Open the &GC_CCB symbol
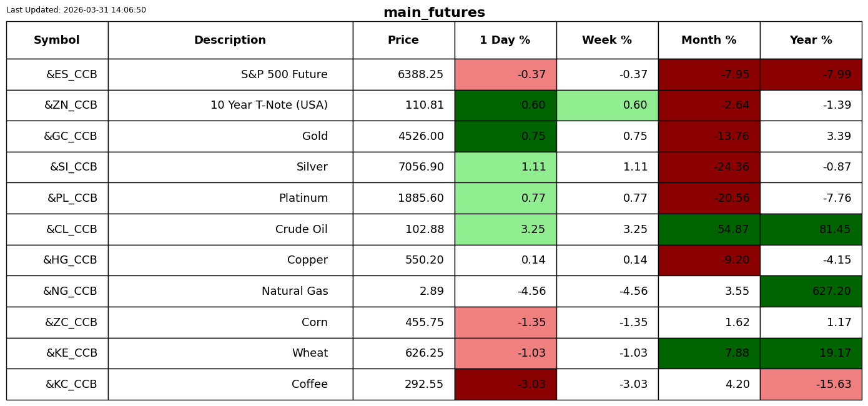 click(70, 137)
